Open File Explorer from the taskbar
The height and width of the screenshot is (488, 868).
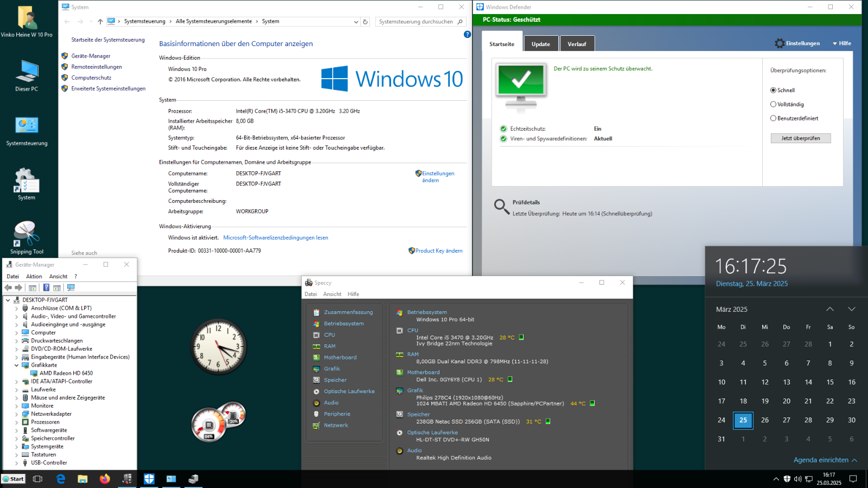(x=82, y=479)
